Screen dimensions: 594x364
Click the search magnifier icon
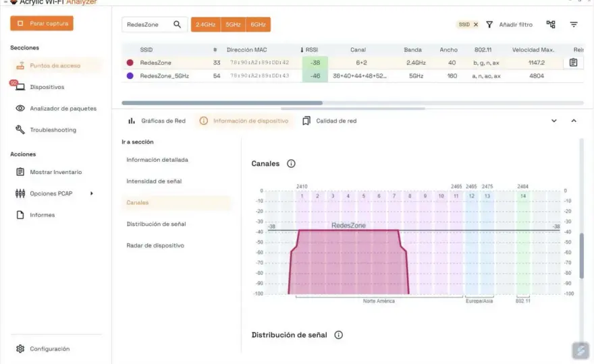177,24
